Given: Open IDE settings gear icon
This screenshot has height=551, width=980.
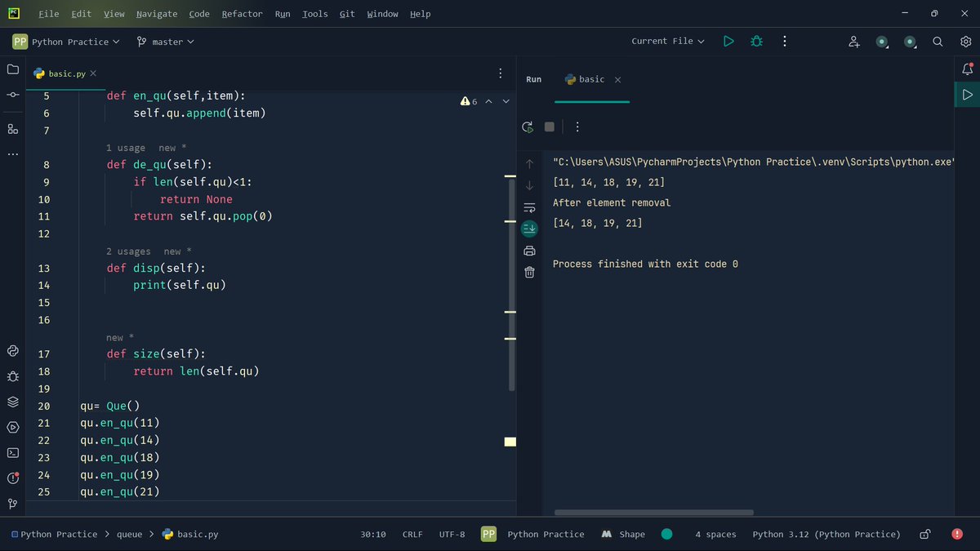Looking at the screenshot, I should pos(966,42).
